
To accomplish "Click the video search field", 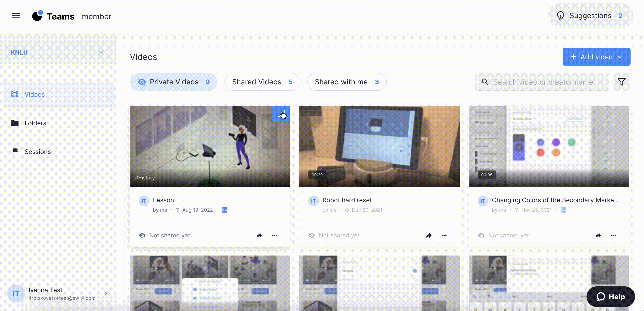I will [542, 82].
